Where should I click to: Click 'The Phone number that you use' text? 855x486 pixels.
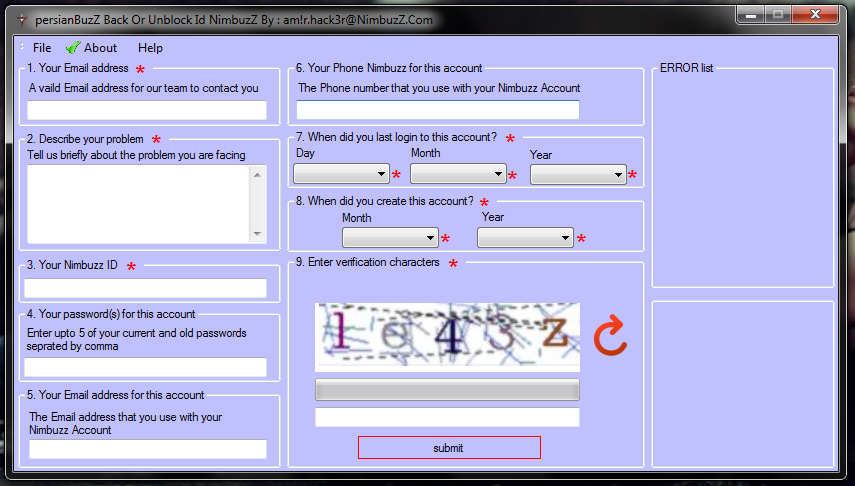pos(439,88)
